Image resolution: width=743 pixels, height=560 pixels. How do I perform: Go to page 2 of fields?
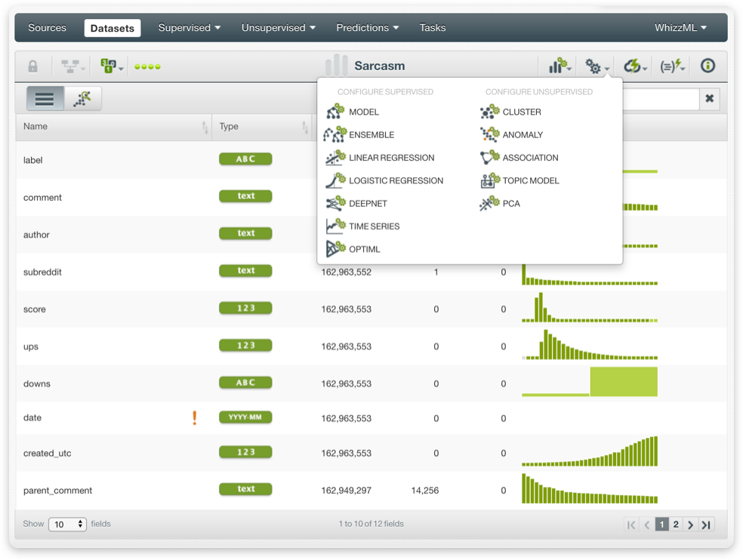click(675, 524)
